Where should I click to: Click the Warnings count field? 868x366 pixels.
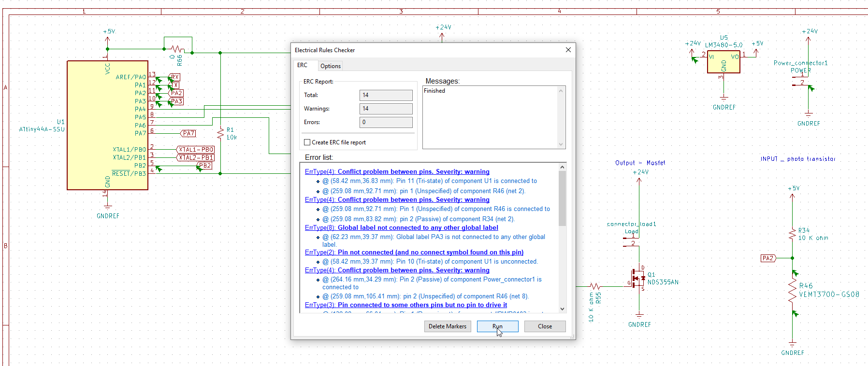[x=386, y=109]
